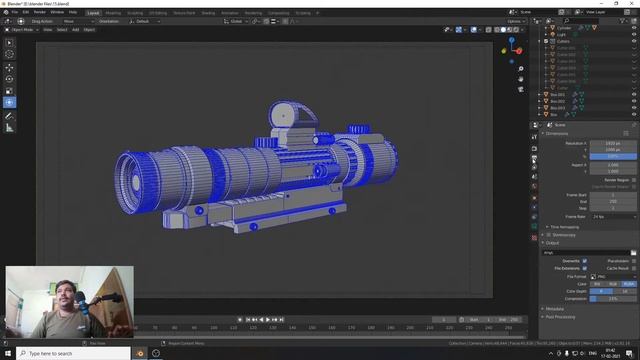Select the Move tool

coord(9,67)
